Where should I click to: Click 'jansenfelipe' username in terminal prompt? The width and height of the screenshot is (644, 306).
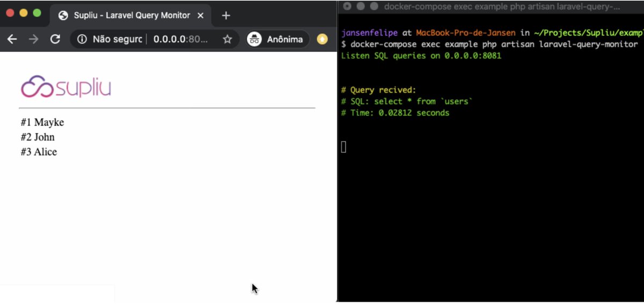pos(369,33)
